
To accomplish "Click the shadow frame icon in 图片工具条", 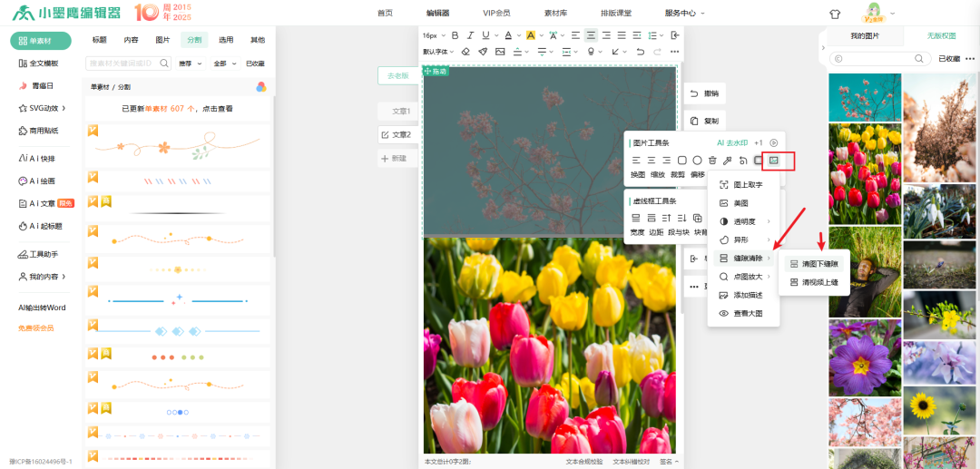I will tap(758, 161).
